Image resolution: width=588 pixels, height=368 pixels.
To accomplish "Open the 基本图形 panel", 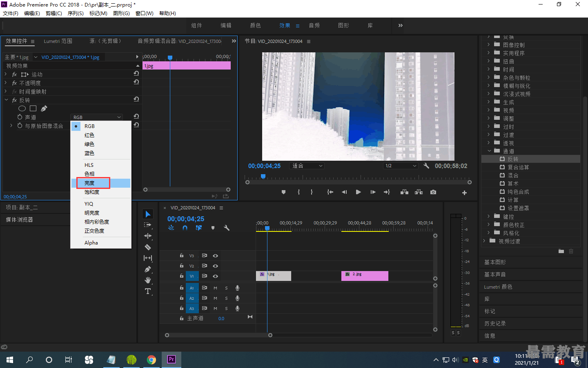I will click(495, 262).
